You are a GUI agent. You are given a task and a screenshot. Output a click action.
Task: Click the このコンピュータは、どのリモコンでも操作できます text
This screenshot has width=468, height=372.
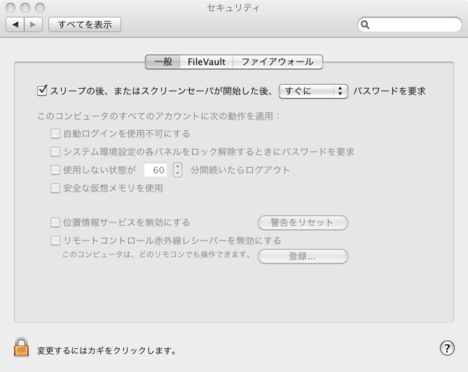156,255
